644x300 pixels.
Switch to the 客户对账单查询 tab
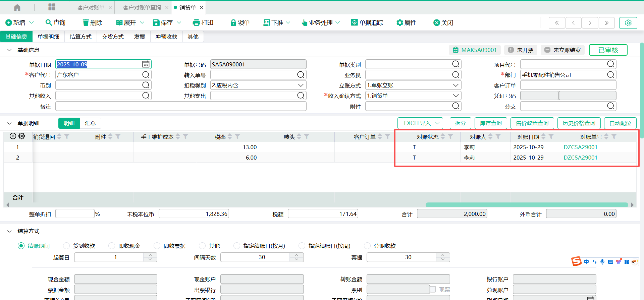(x=142, y=7)
